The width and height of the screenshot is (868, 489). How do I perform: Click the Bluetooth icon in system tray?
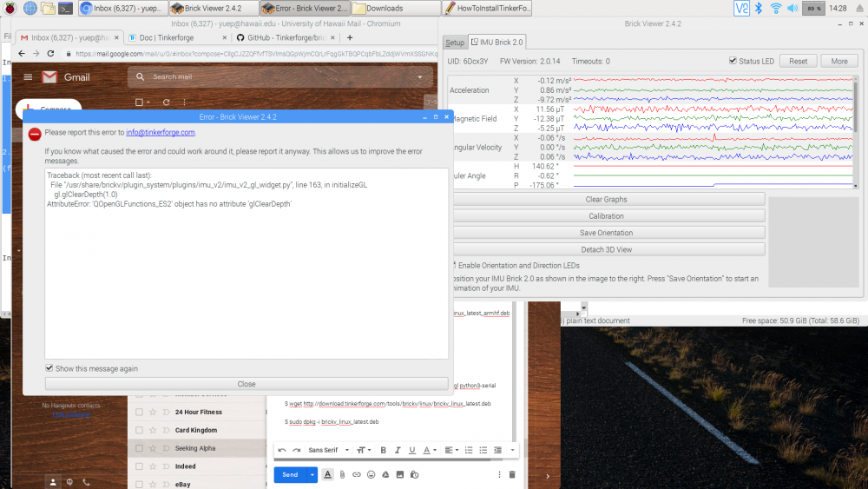(x=757, y=8)
